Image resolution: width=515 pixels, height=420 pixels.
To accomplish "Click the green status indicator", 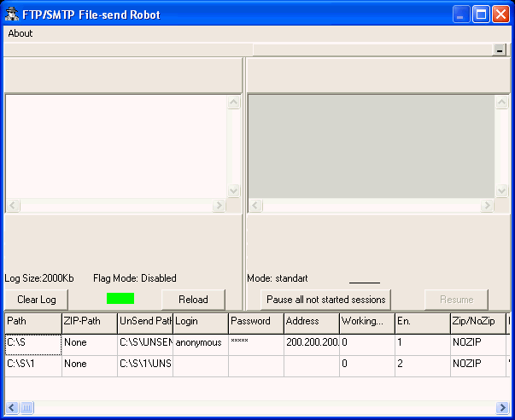I will pyautogui.click(x=120, y=299).
